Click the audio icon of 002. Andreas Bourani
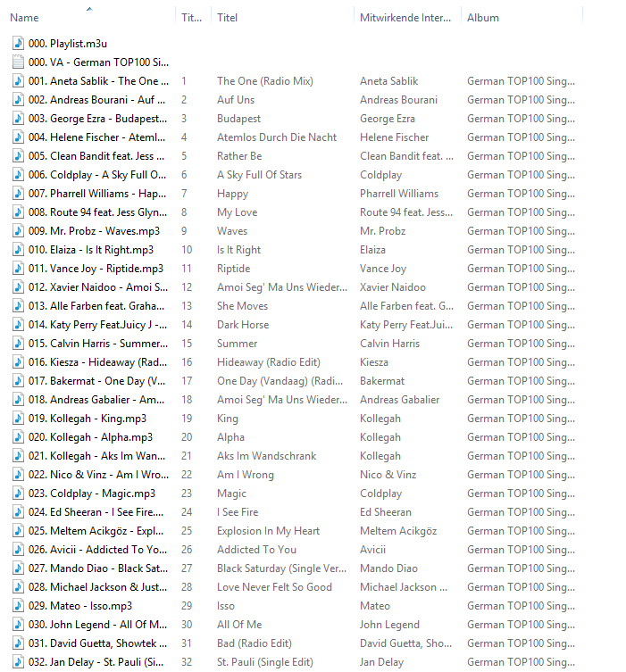This screenshot has height=672, width=626. click(18, 100)
